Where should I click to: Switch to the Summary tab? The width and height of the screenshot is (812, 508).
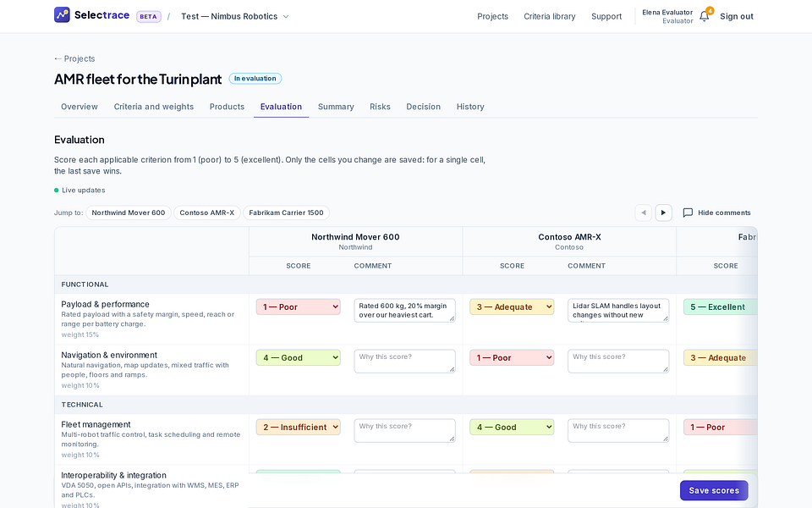[x=336, y=107]
